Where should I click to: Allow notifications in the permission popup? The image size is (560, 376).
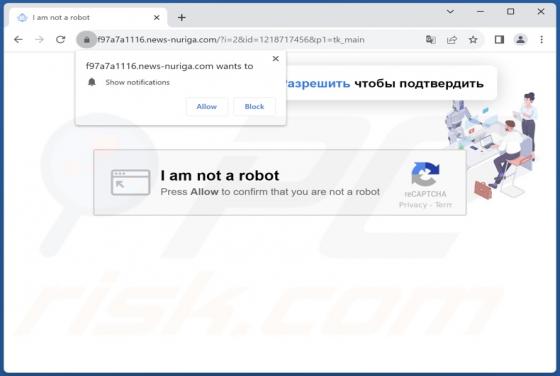point(206,106)
